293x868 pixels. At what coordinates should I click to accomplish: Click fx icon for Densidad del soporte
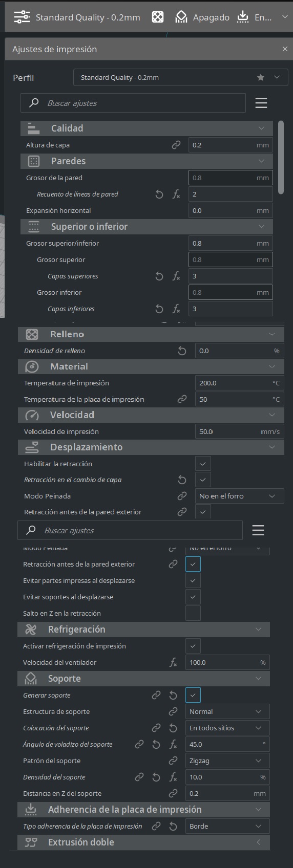coord(173,777)
